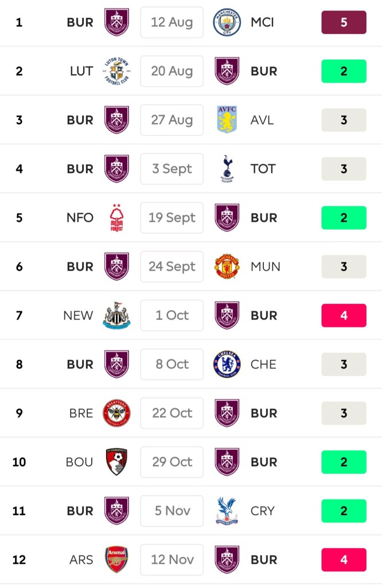Viewport: 382px width, 588px height.
Task: Click the Manchester City club crest
Action: click(227, 22)
